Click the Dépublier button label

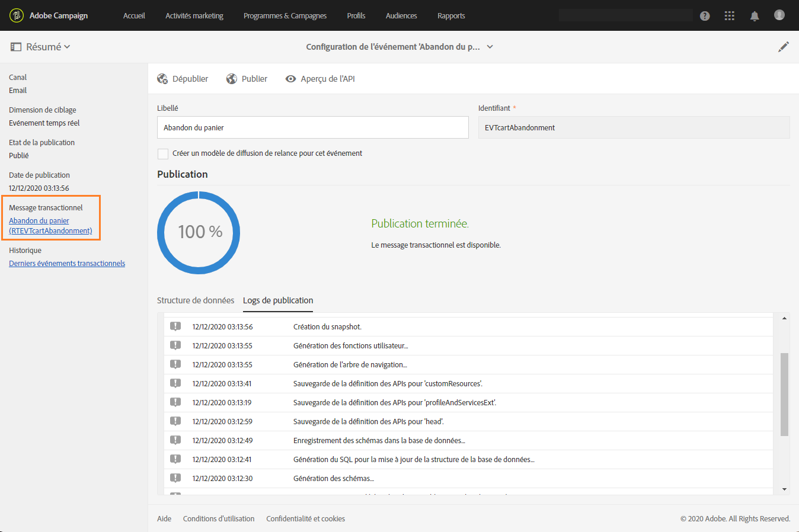pyautogui.click(x=190, y=79)
